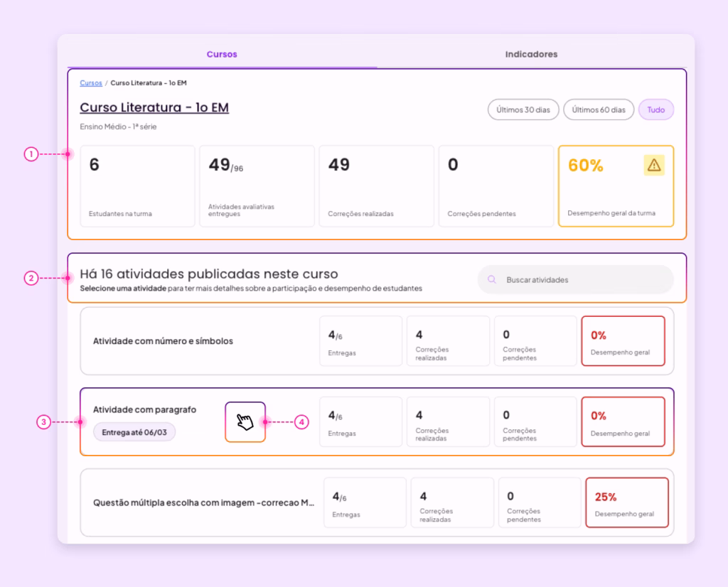Select the Tudo period filter
Viewport: 728px width, 587px height.
(x=656, y=109)
